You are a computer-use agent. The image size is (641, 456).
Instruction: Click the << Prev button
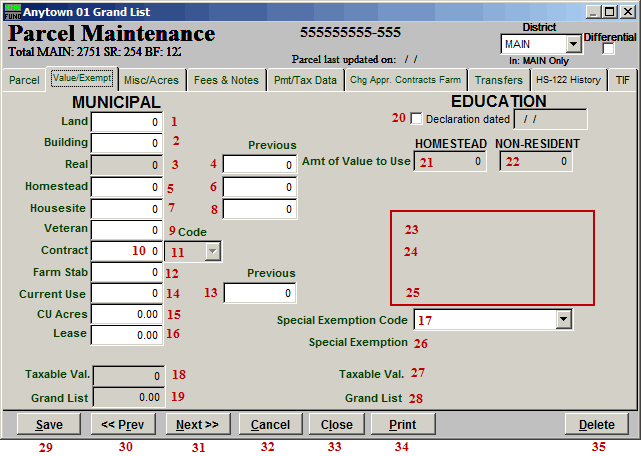(x=124, y=425)
